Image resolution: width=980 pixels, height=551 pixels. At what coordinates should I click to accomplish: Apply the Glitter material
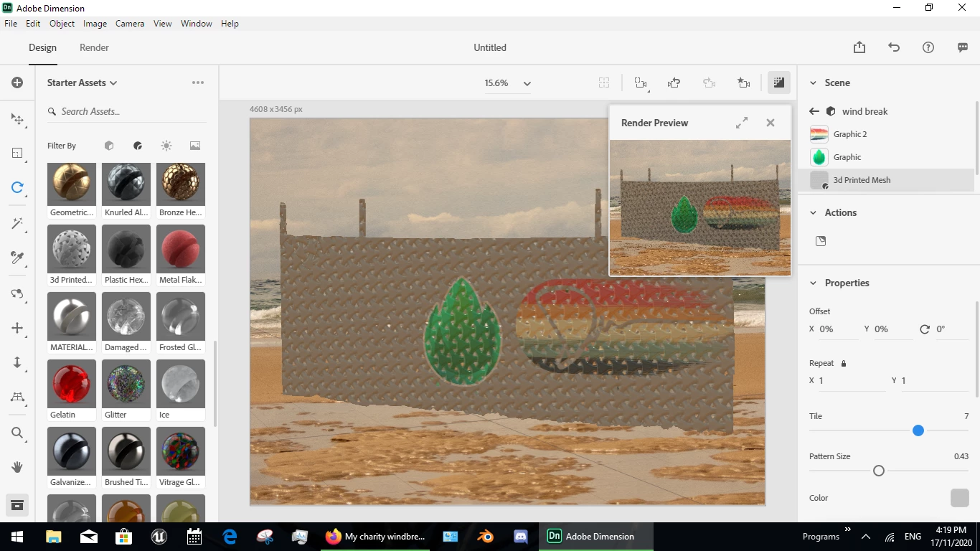click(126, 384)
